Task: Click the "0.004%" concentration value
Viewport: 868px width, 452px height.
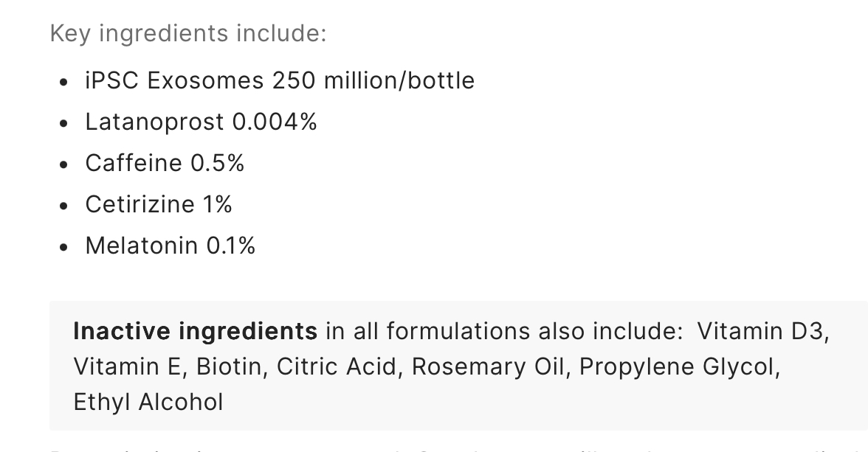Action: [275, 122]
